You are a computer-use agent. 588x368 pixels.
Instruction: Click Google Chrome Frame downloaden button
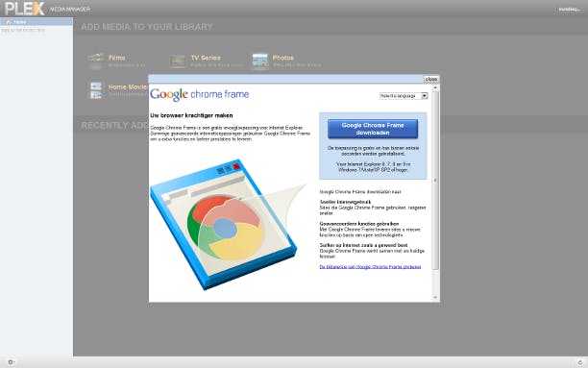[373, 129]
